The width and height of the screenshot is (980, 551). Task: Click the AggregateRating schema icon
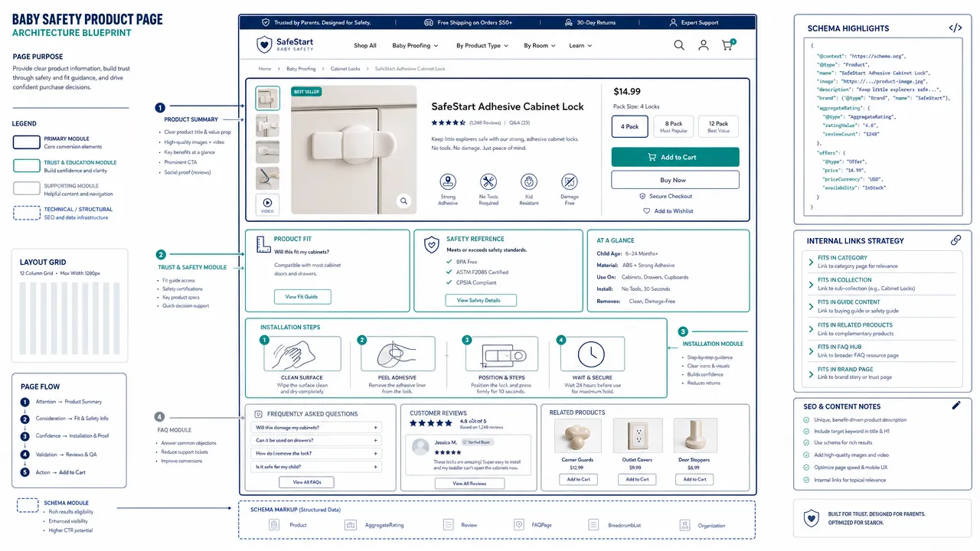click(x=350, y=525)
